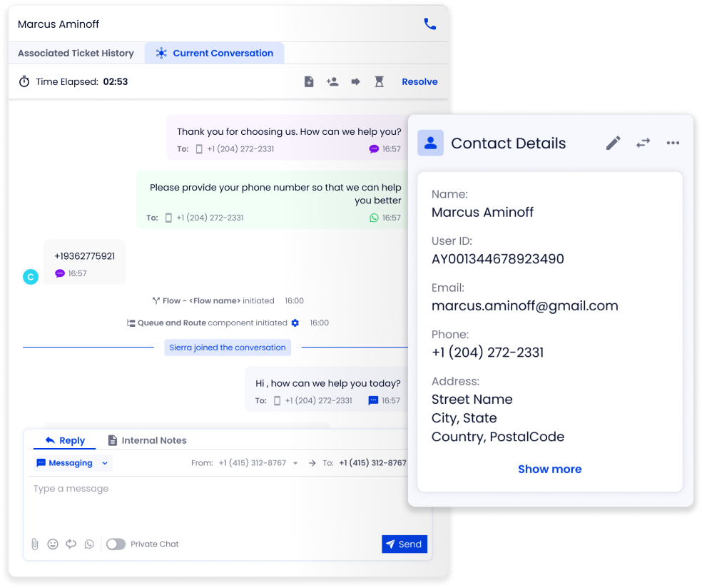
Task: Click the hourglass snooze icon
Action: 379,82
